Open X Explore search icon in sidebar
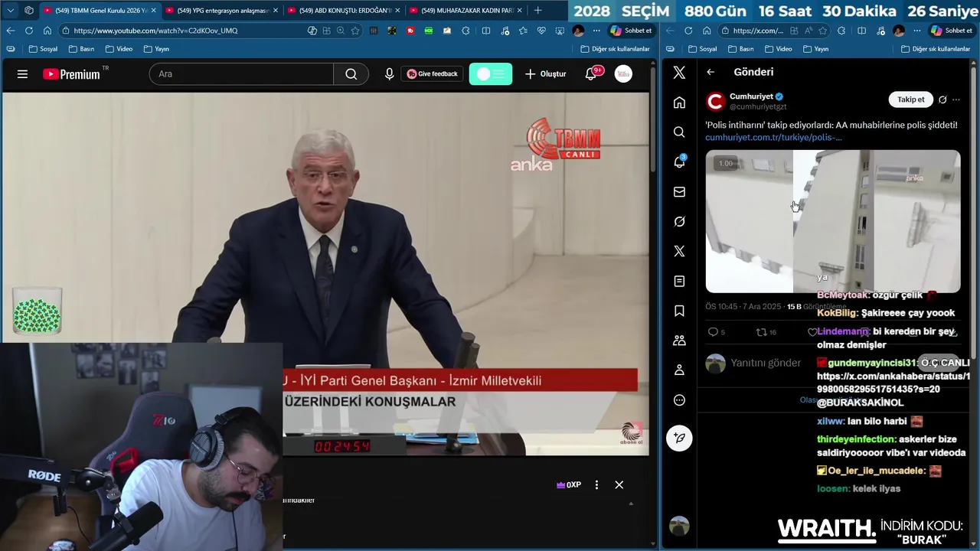Image resolution: width=980 pixels, height=551 pixels. click(x=679, y=132)
